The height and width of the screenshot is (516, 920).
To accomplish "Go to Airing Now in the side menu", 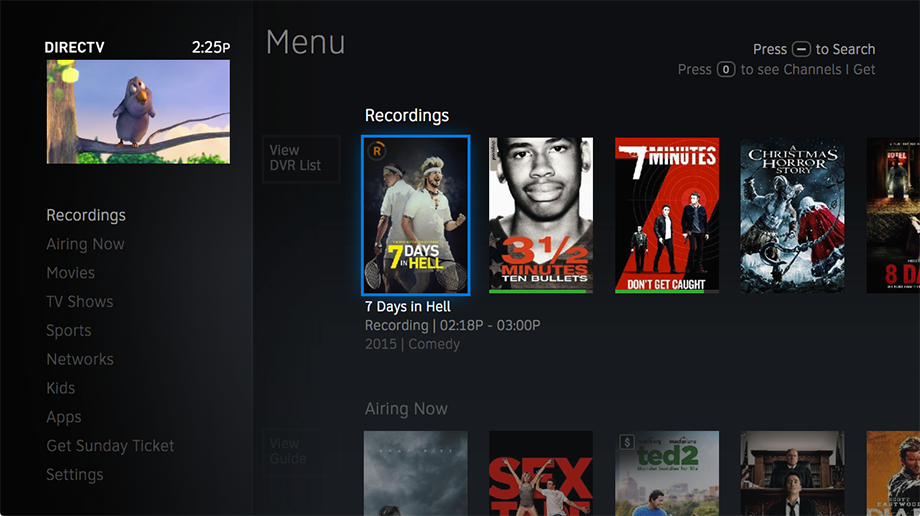I will (x=86, y=244).
